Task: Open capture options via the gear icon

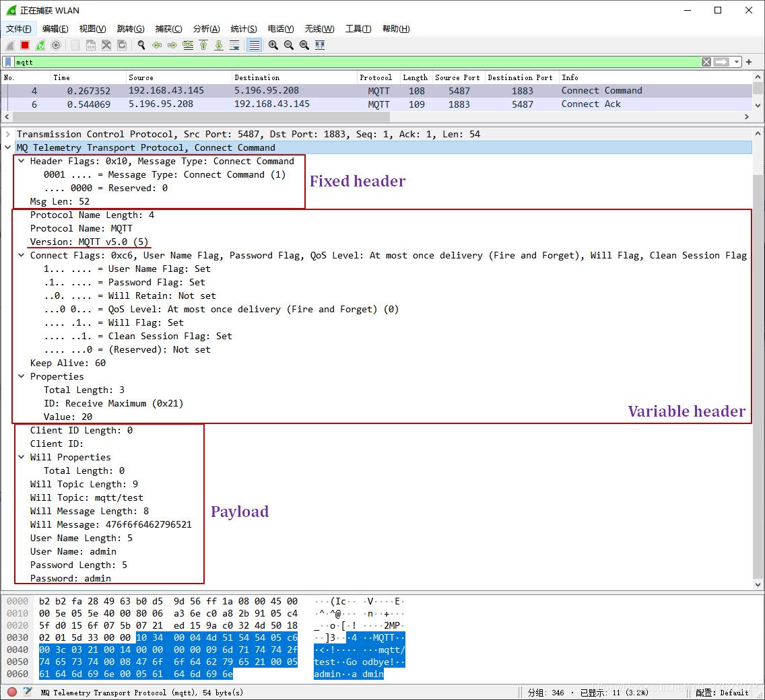Action: point(56,45)
